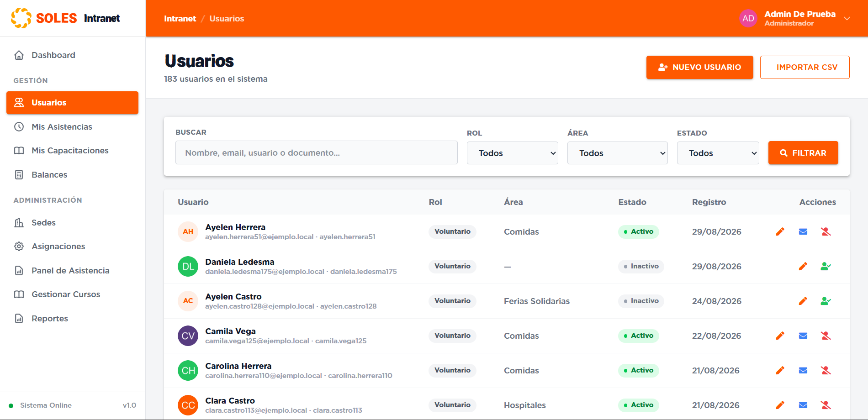Deactivate Ayelen Herrera with red user icon
This screenshot has width=868, height=420.
pyautogui.click(x=826, y=231)
